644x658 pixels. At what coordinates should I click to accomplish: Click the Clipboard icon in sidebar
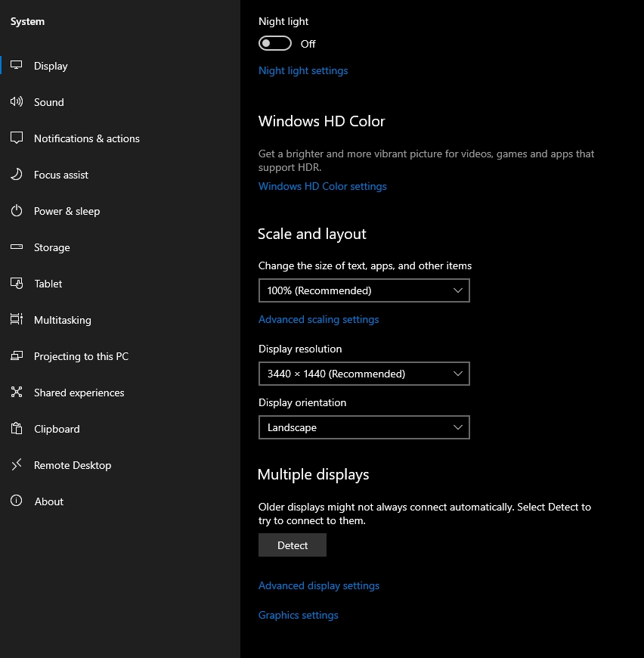17,429
